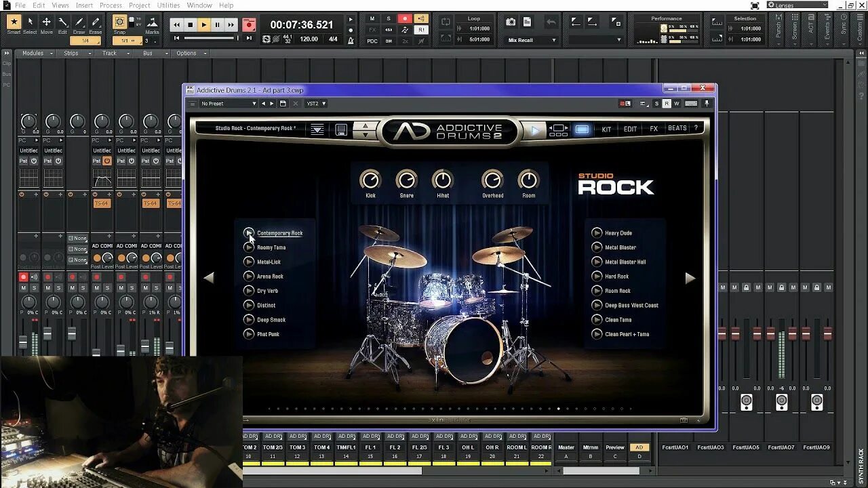Image resolution: width=868 pixels, height=488 pixels.
Task: Open the File menu
Action: coord(20,5)
